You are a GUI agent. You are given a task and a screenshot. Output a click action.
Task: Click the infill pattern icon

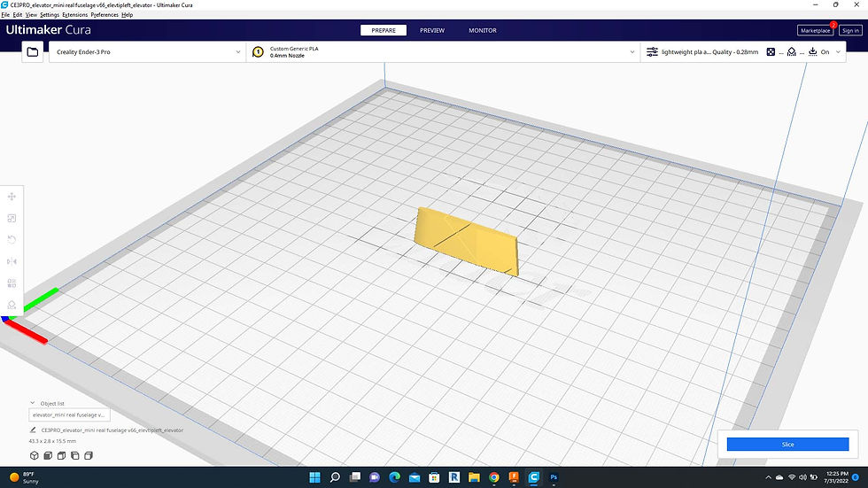(771, 52)
